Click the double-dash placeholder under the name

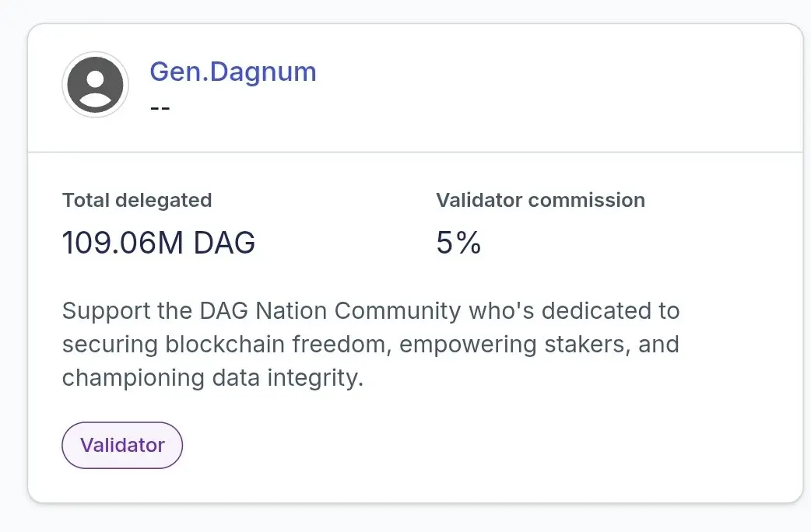(160, 107)
